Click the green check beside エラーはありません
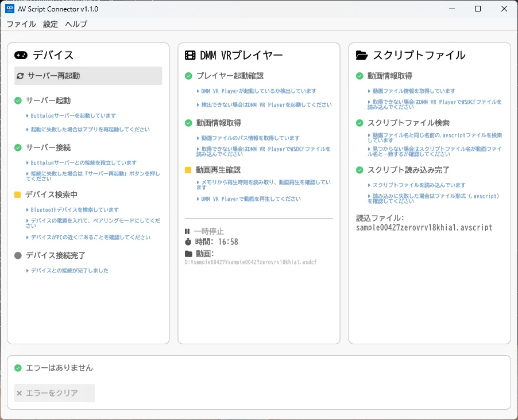Viewport: 518px width, 420px height. 18,368
